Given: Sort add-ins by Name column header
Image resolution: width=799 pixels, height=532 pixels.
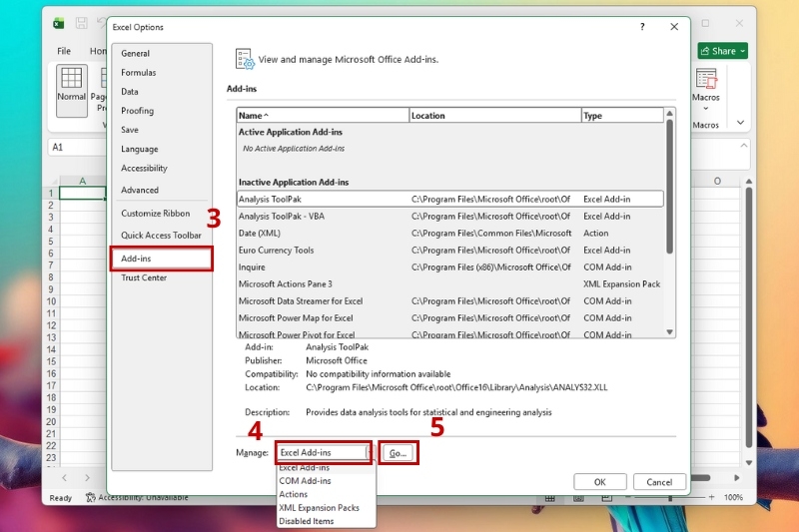Looking at the screenshot, I should pos(323,116).
